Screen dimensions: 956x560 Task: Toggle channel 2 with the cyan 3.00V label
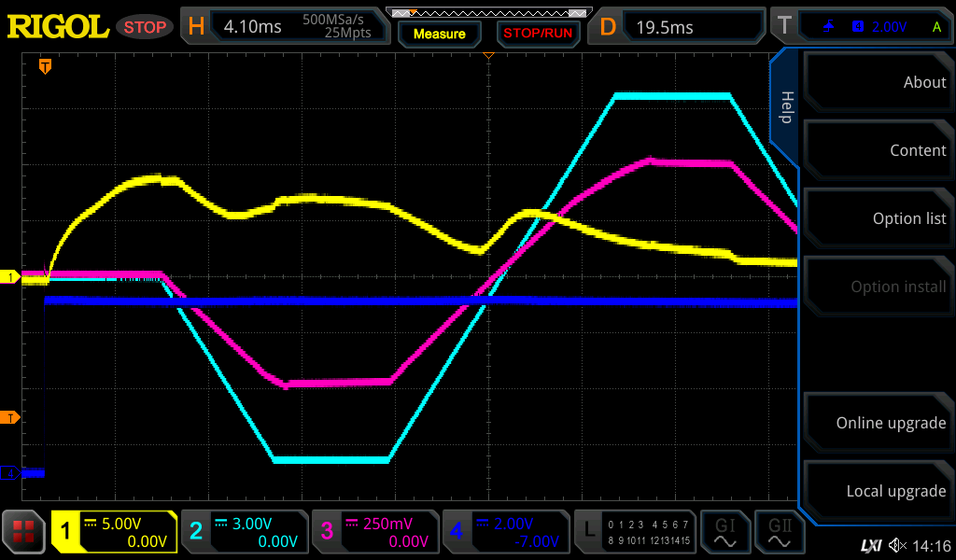coord(245,532)
